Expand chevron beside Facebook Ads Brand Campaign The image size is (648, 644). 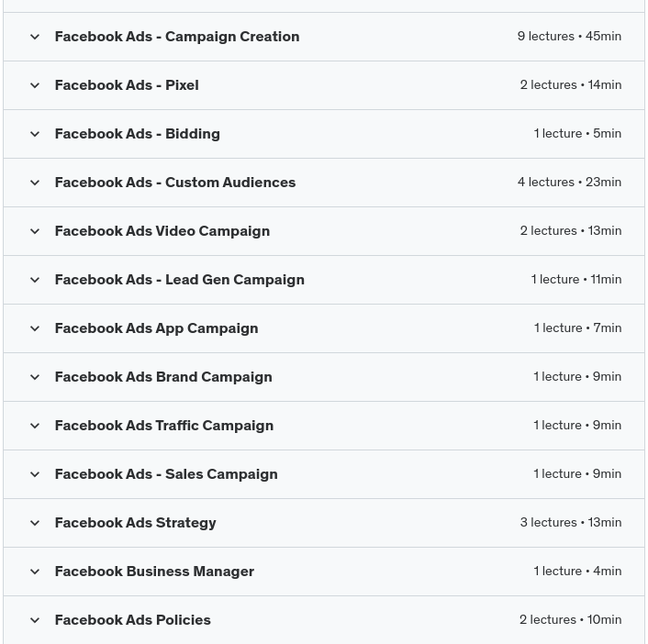point(35,377)
